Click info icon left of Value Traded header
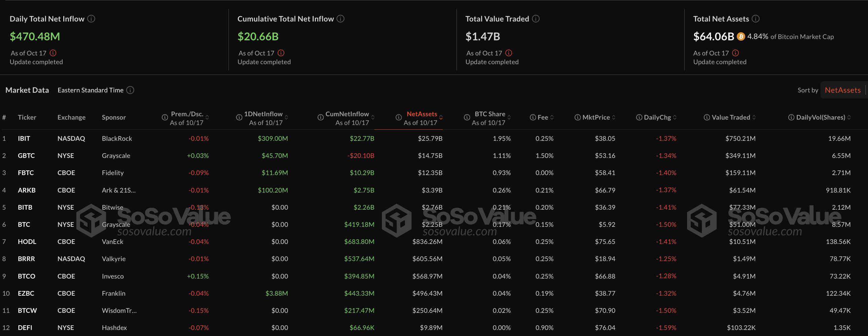Screen dimensions: 868x336 pyautogui.click(x=707, y=117)
